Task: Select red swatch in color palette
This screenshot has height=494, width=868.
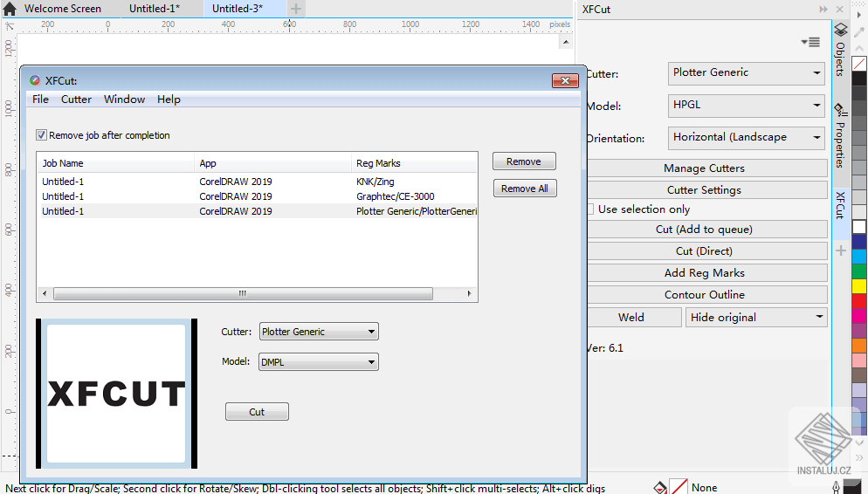Action: [x=859, y=301]
